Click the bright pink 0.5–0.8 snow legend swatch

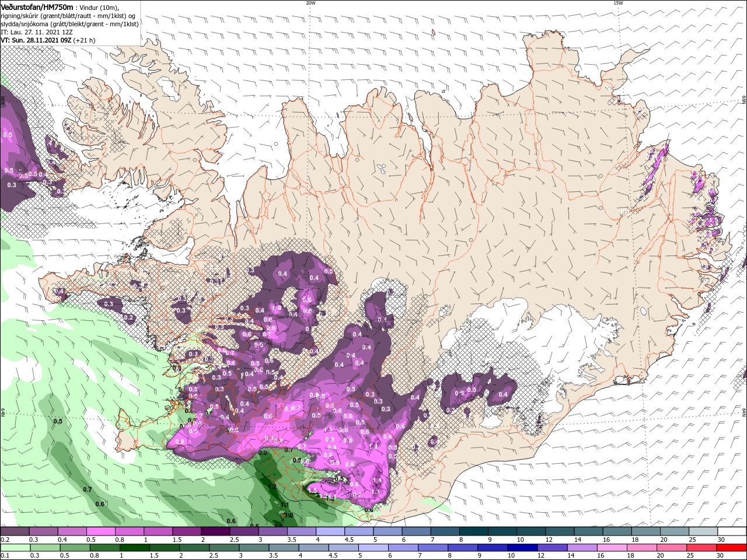100,531
